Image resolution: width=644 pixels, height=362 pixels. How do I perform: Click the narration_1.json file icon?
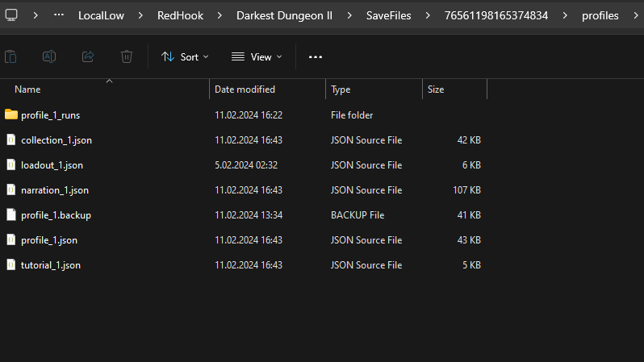[x=11, y=190]
